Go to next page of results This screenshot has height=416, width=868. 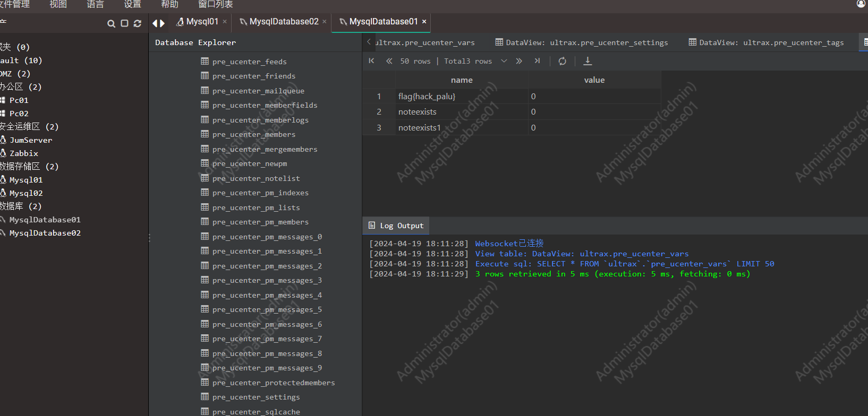pos(519,61)
